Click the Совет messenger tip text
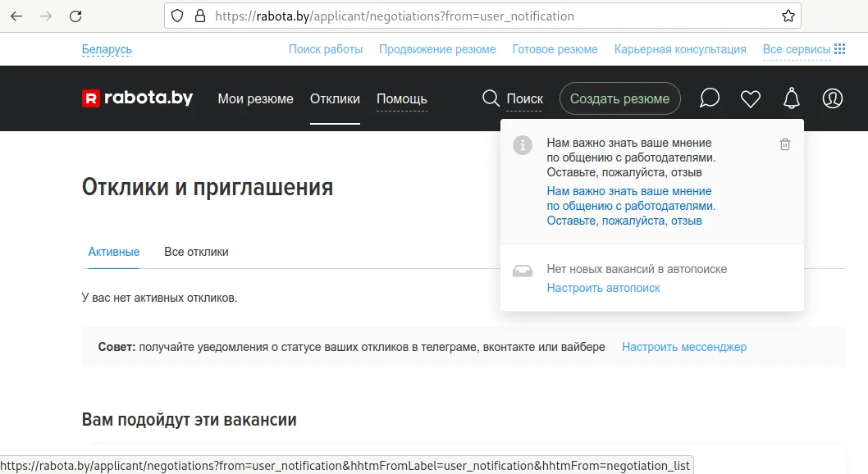This screenshot has width=868, height=474. click(x=351, y=347)
